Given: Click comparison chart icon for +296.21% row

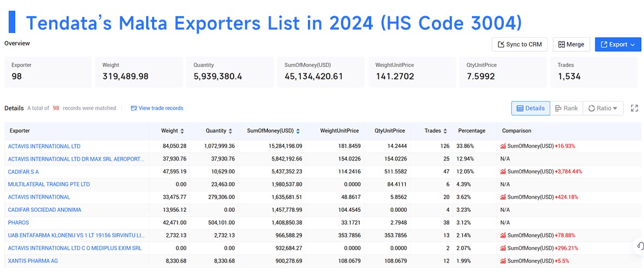Looking at the screenshot, I should tap(503, 248).
